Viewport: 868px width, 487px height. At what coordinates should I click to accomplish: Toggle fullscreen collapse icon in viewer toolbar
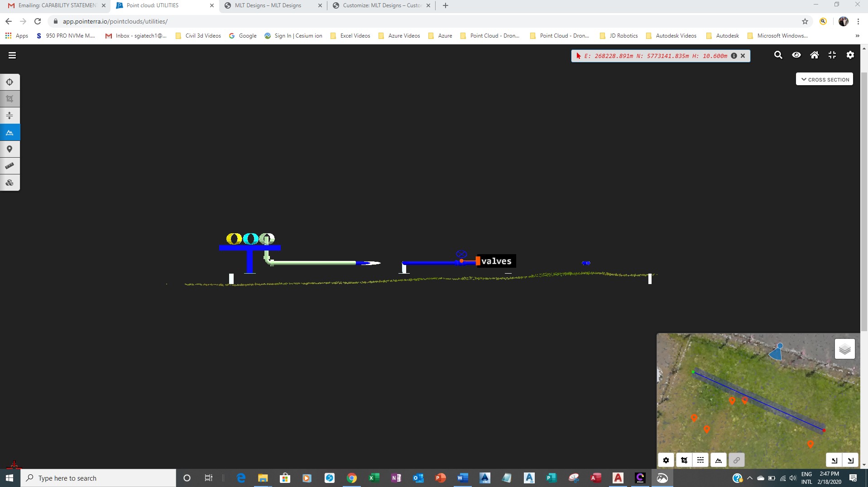[x=832, y=55]
